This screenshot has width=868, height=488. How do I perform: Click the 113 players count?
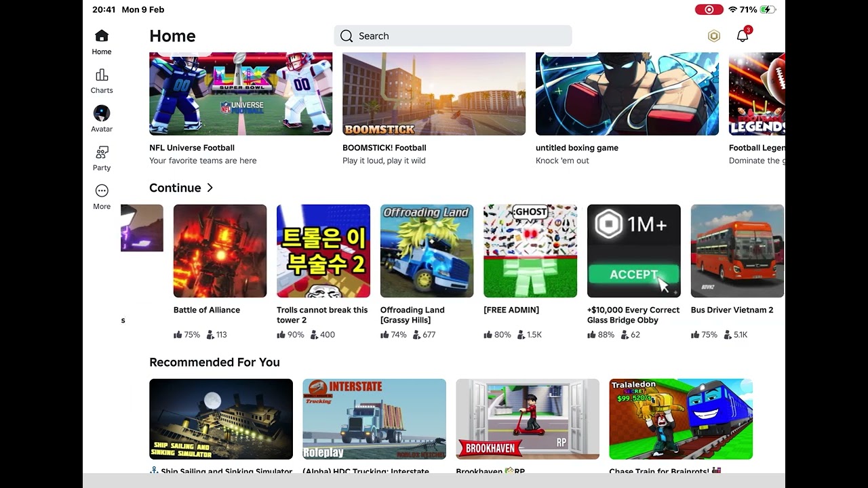point(216,335)
